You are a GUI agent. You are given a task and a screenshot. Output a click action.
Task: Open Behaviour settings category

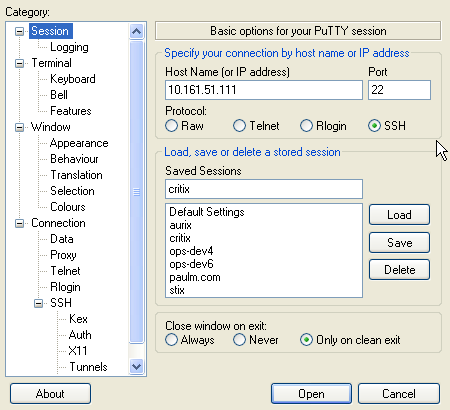point(74,159)
